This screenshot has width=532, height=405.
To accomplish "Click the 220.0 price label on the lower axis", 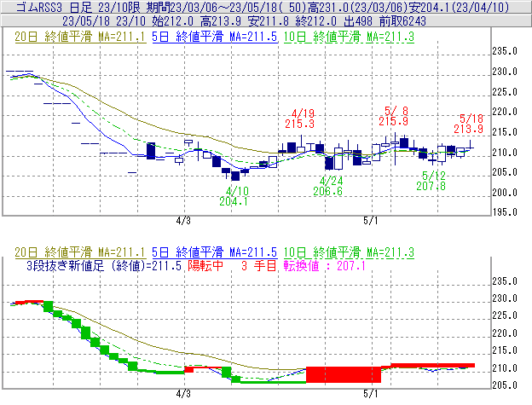I will 505,333.
